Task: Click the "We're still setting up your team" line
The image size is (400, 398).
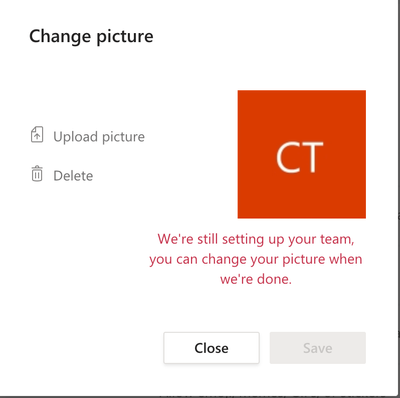Action: [256, 239]
